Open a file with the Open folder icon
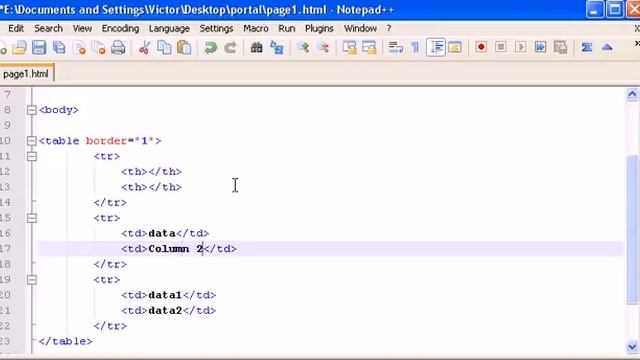 coord(19,48)
